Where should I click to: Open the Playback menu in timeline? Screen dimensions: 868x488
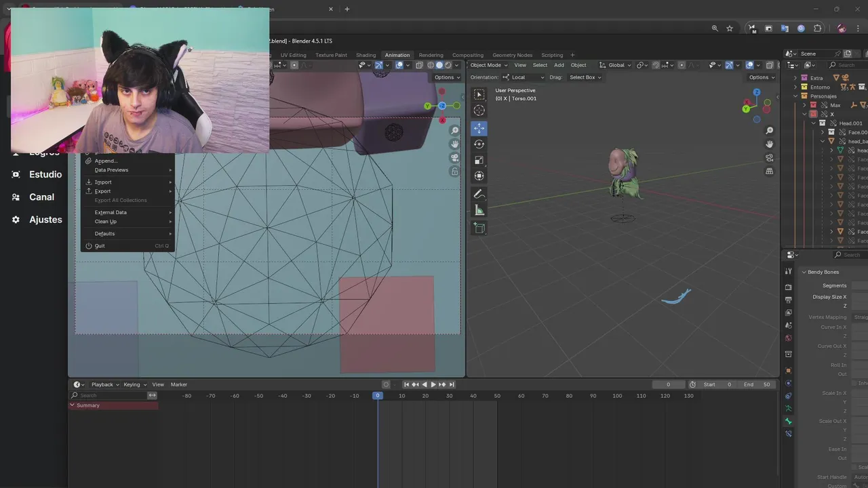104,384
